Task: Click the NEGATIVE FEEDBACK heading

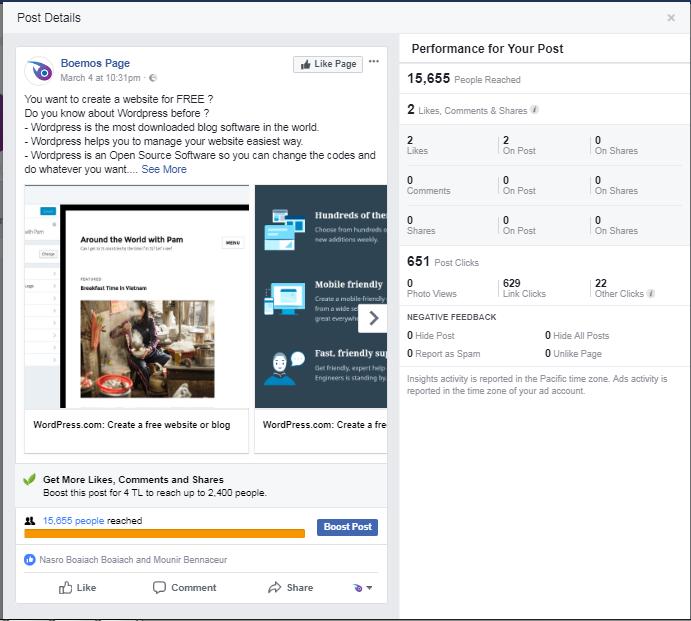Action: (451, 317)
